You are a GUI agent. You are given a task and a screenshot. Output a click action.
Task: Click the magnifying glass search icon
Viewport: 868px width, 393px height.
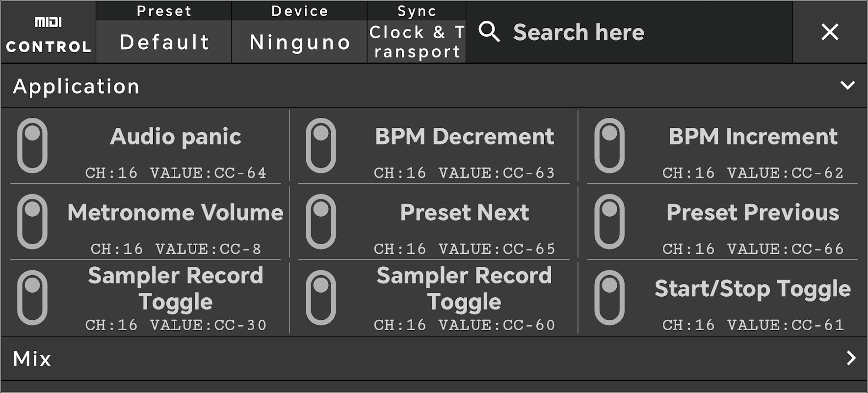point(489,32)
